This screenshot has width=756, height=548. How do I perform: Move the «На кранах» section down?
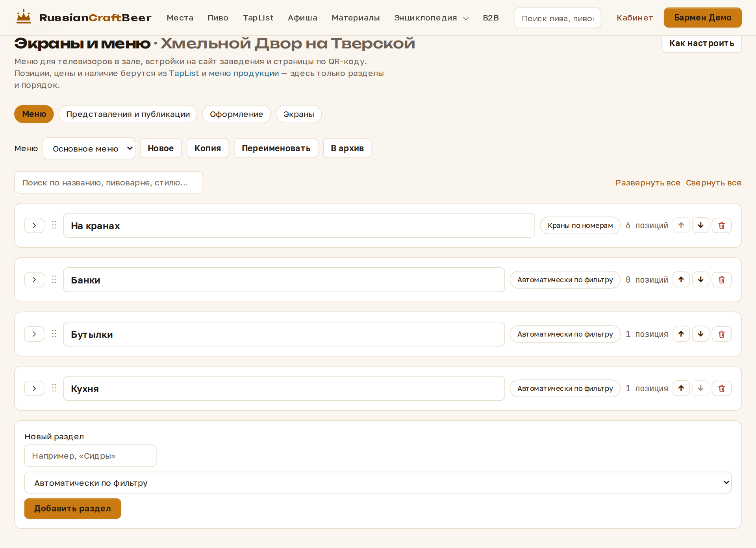click(700, 225)
